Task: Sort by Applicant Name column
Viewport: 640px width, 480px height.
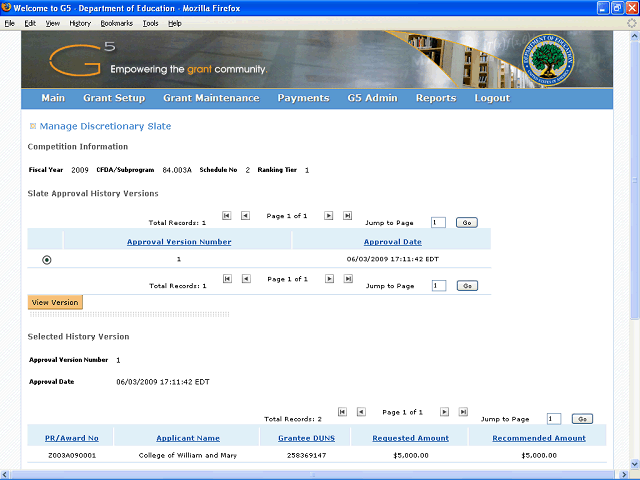Action: coord(188,438)
